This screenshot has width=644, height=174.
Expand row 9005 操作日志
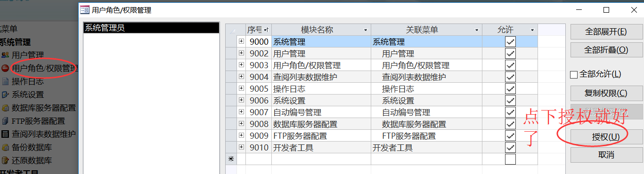[241, 88]
